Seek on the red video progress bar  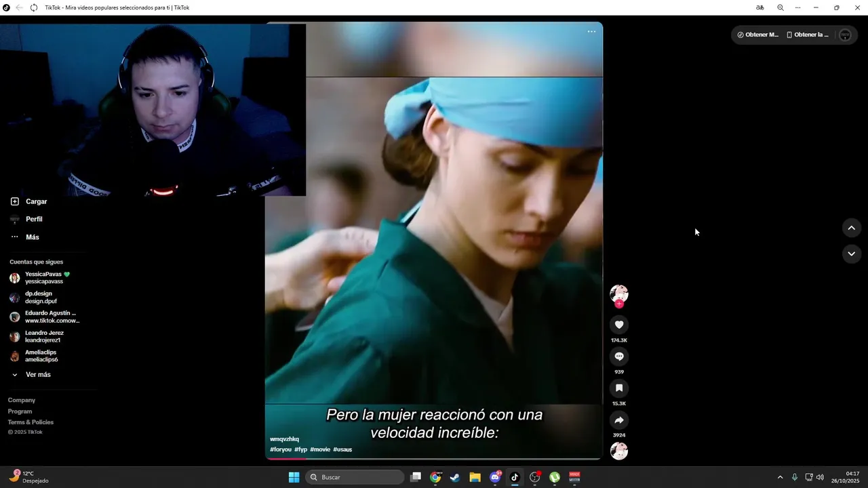[x=434, y=459]
